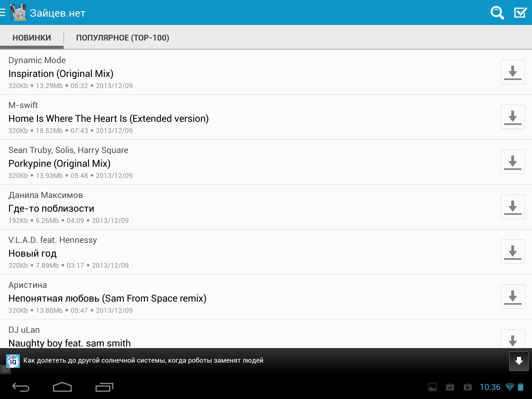
Task: Open the hamburger navigation drawer
Action: pos(3,13)
